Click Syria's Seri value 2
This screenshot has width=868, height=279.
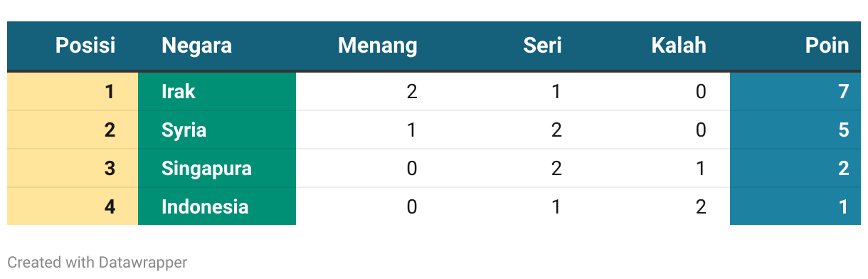(556, 130)
